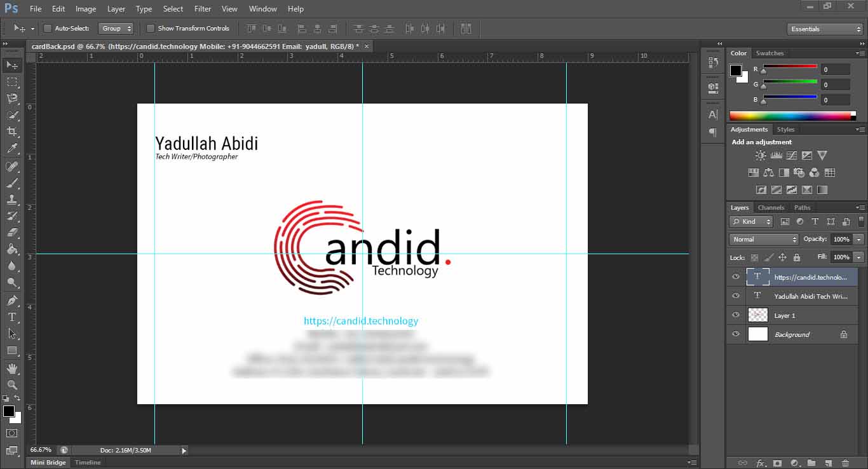
Task: Select the Eyedropper tool
Action: tap(12, 149)
